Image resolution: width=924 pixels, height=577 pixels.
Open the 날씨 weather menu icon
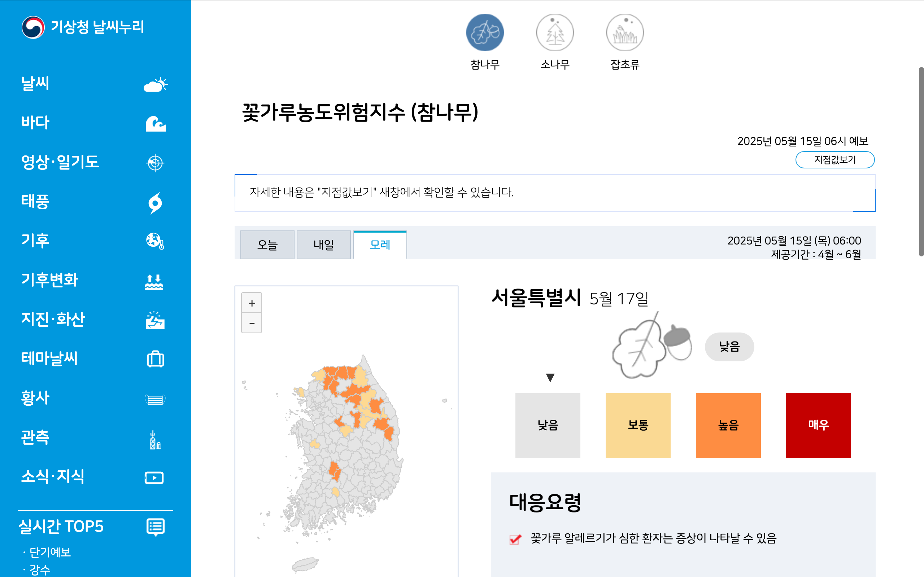tap(156, 84)
